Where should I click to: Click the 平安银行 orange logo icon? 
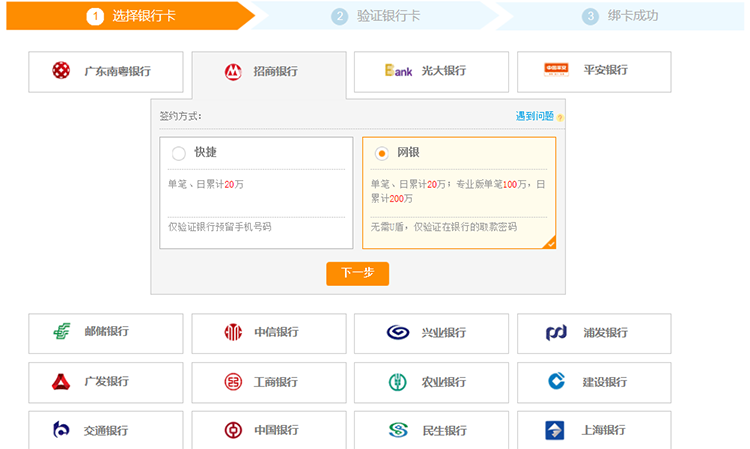point(556,70)
